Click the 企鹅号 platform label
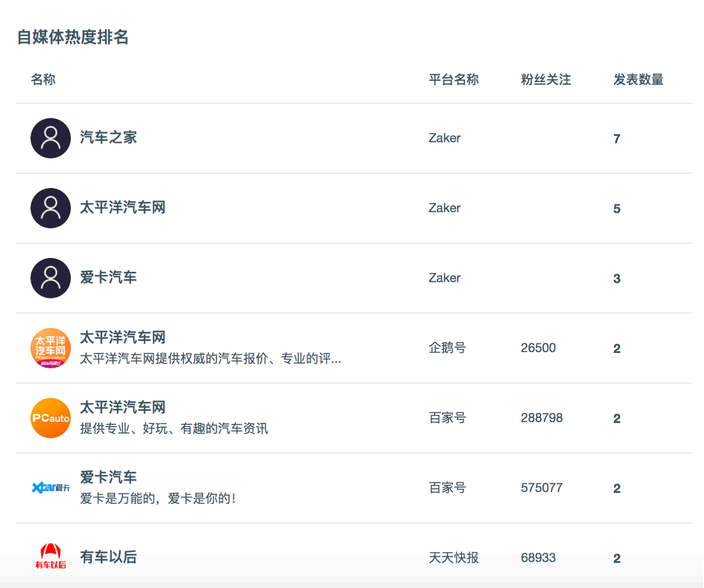The image size is (704, 588). pos(447,348)
